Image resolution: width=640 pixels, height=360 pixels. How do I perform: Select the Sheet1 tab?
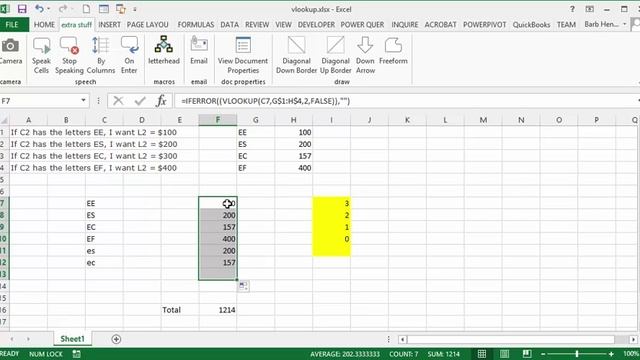click(72, 339)
